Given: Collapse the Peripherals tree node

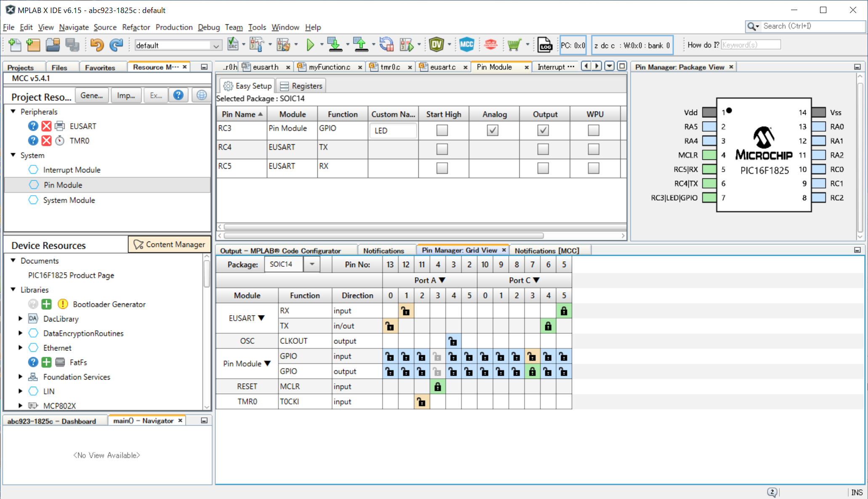Looking at the screenshot, I should (13, 111).
